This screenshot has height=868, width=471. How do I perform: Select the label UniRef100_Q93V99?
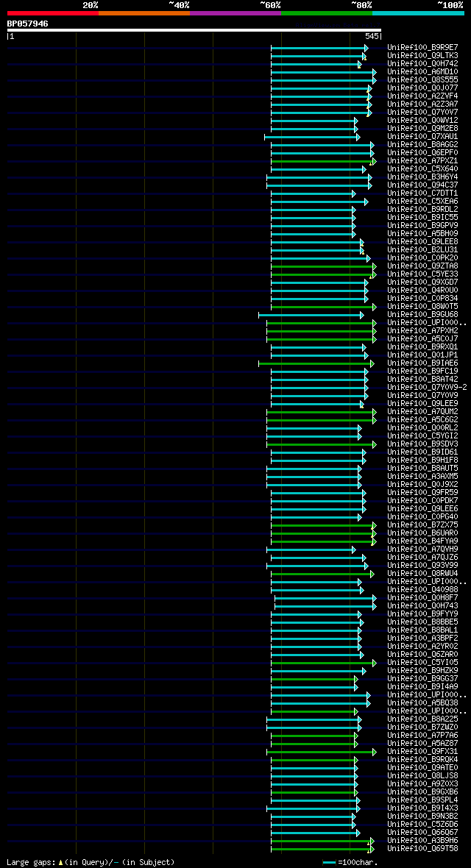click(x=422, y=565)
